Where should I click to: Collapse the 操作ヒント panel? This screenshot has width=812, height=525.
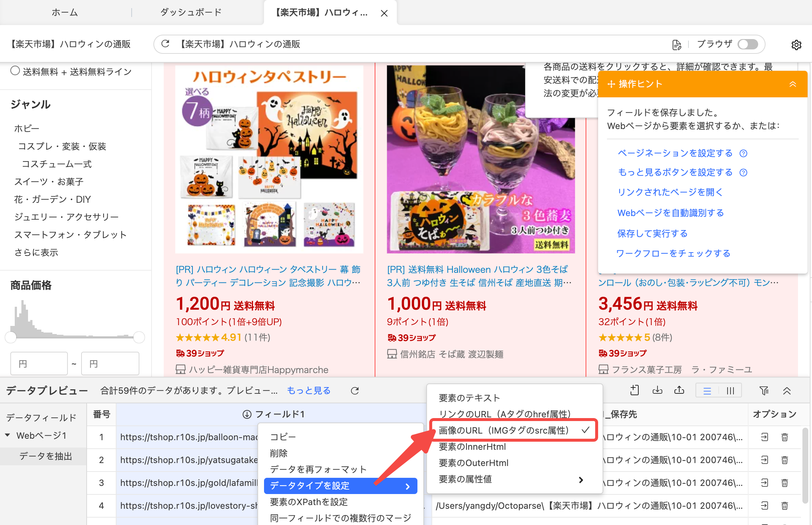792,84
